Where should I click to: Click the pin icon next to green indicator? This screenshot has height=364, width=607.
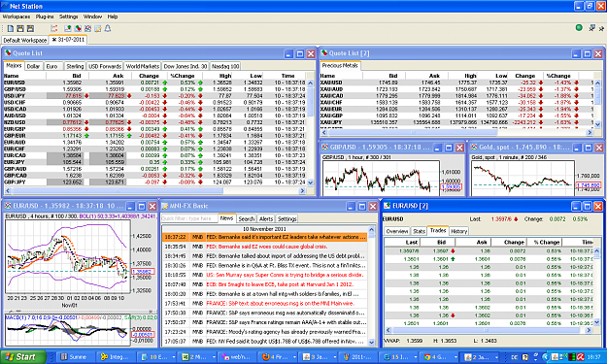591,28
